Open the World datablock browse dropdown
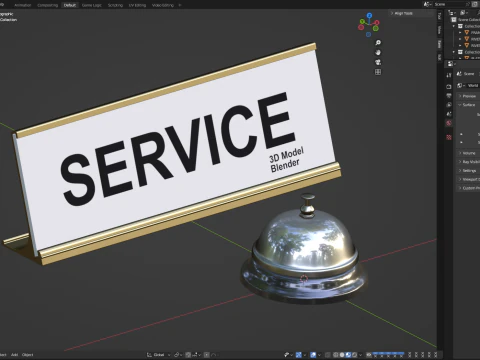 click(461, 86)
